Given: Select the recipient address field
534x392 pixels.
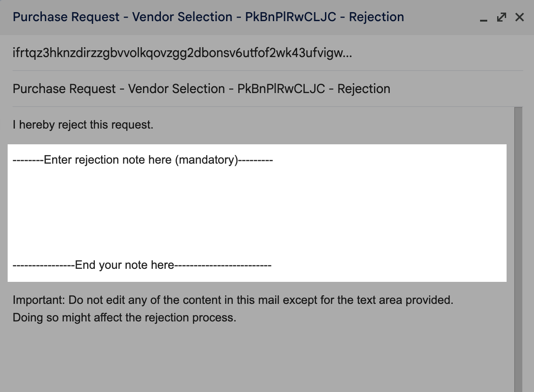Looking at the screenshot, I should 268,53.
